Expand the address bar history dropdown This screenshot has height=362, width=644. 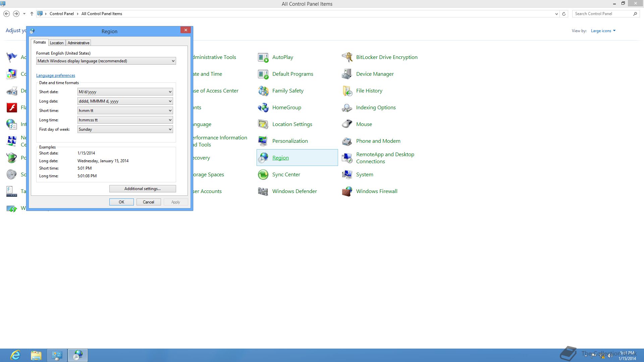coord(556,14)
